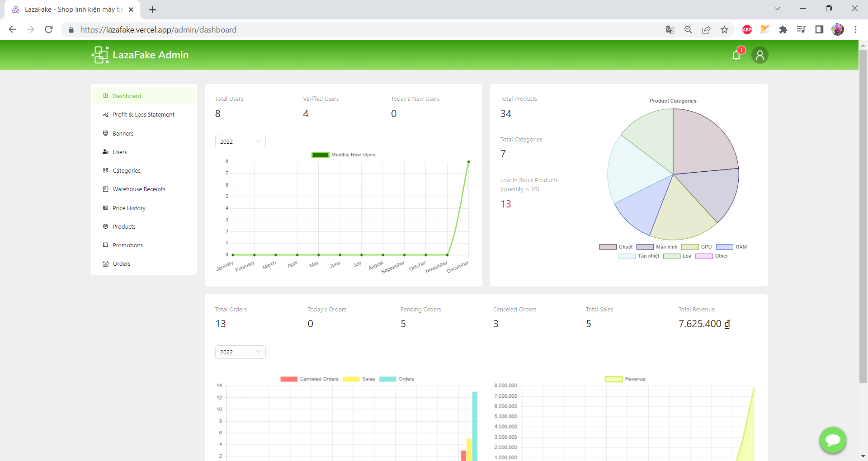Screen dimensions: 868x461
Task: Click the AdBlock Plus extension icon
Action: point(747,30)
